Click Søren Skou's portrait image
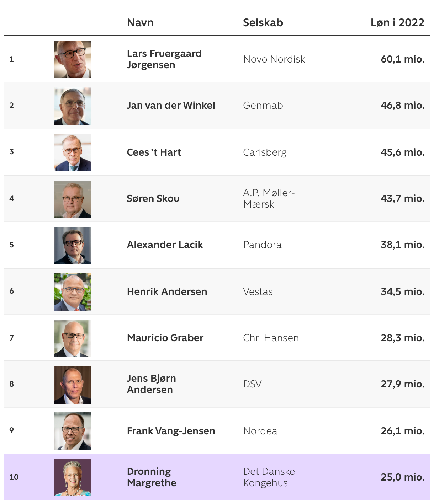 (x=73, y=199)
